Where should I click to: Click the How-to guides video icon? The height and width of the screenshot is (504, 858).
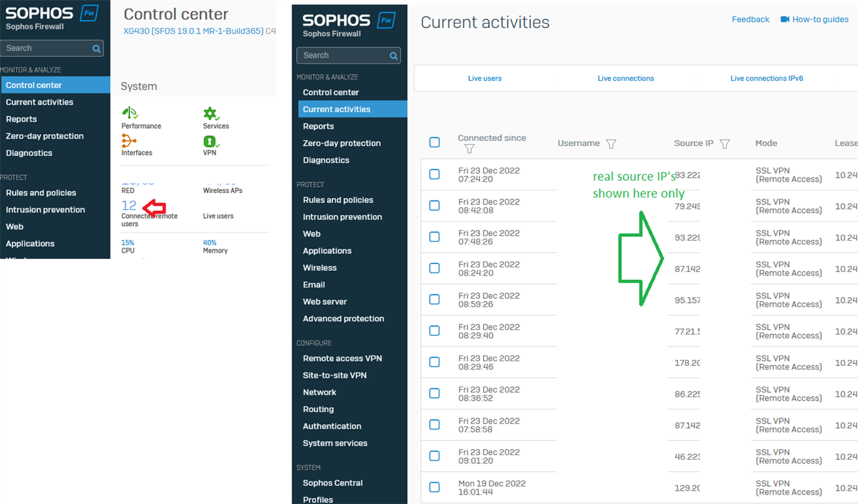785,19
